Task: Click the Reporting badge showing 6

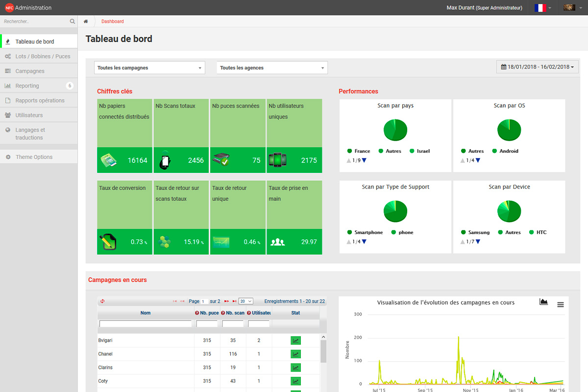Action: pos(70,86)
